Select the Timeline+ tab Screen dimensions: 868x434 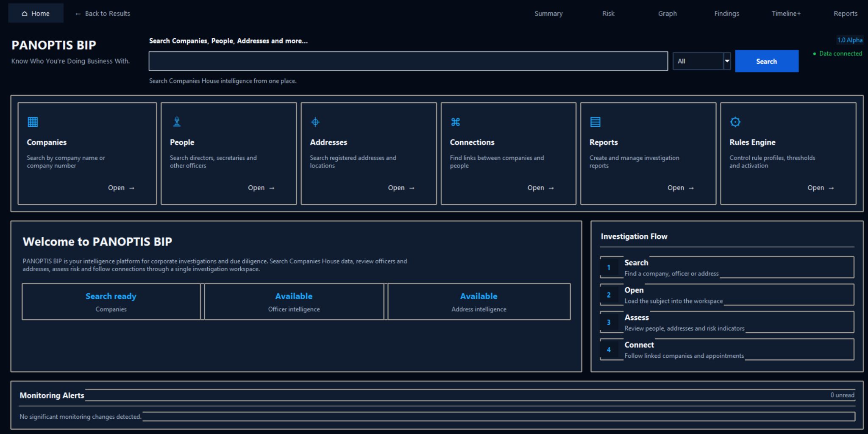point(786,14)
